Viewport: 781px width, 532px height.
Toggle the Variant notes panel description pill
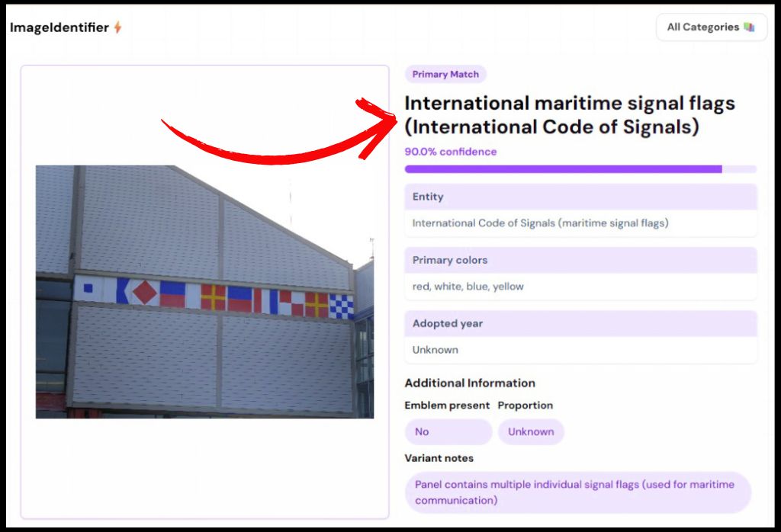pyautogui.click(x=577, y=492)
